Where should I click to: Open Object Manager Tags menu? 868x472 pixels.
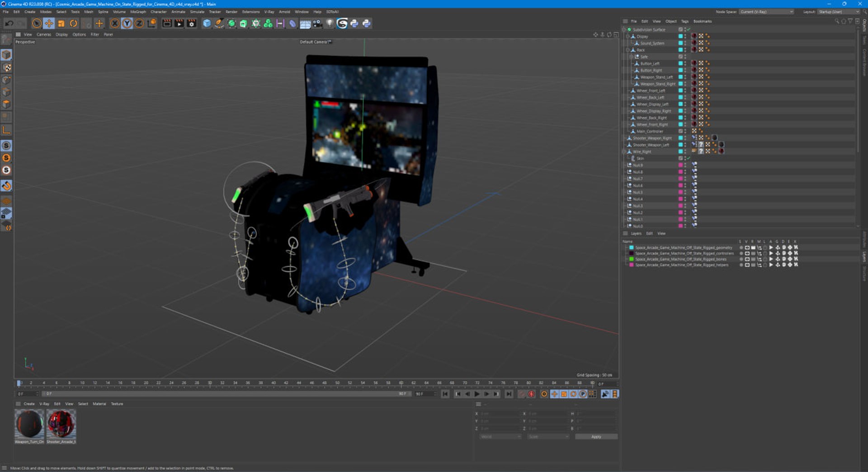point(684,21)
